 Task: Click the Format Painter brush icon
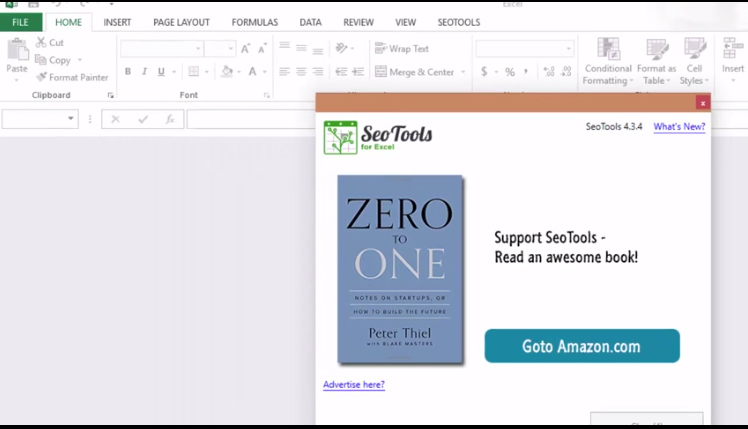(x=42, y=77)
